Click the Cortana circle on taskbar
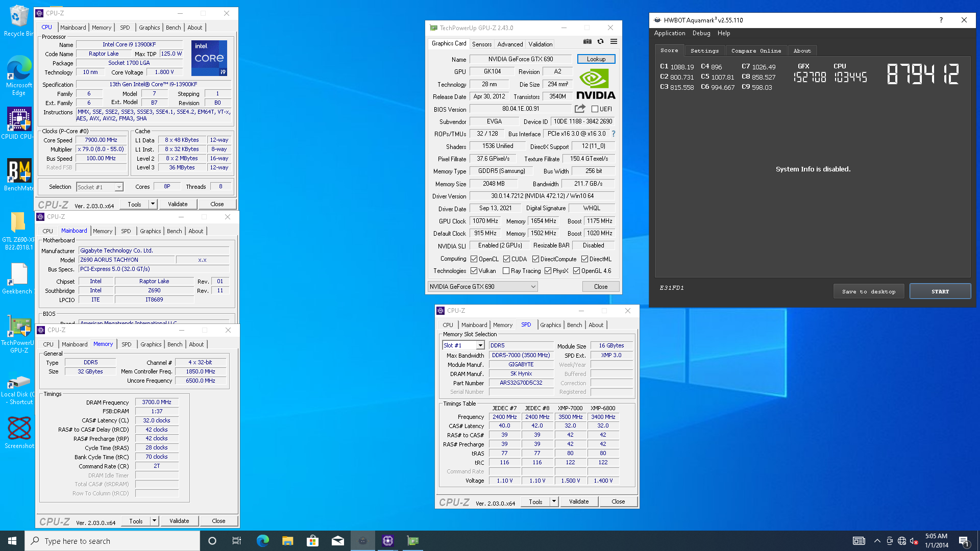The height and width of the screenshot is (551, 980). click(x=212, y=541)
